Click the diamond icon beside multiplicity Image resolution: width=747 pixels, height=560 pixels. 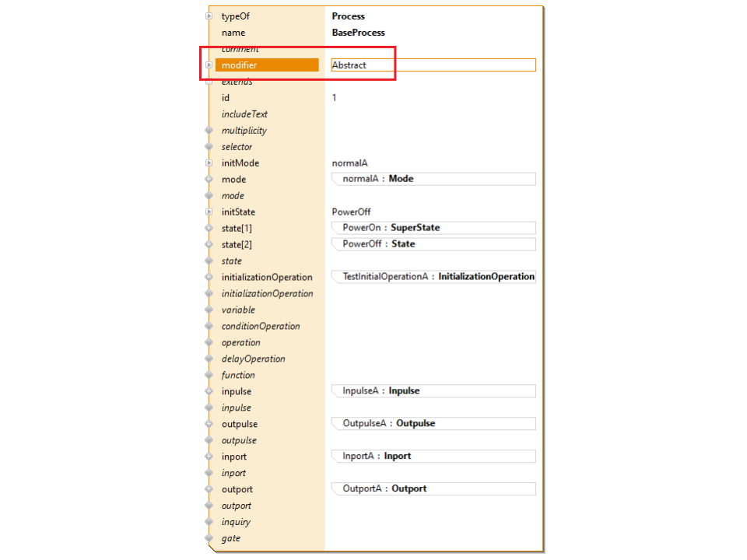click(209, 131)
